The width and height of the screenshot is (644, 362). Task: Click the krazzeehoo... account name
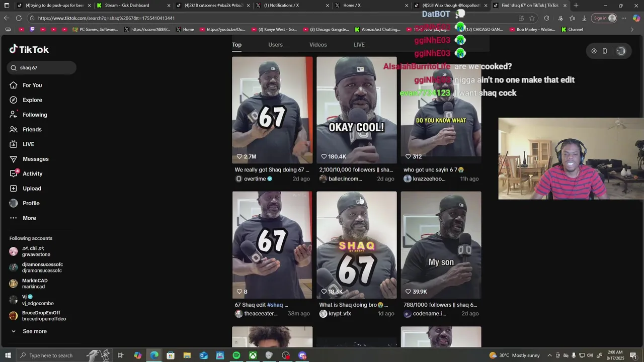tap(429, 179)
